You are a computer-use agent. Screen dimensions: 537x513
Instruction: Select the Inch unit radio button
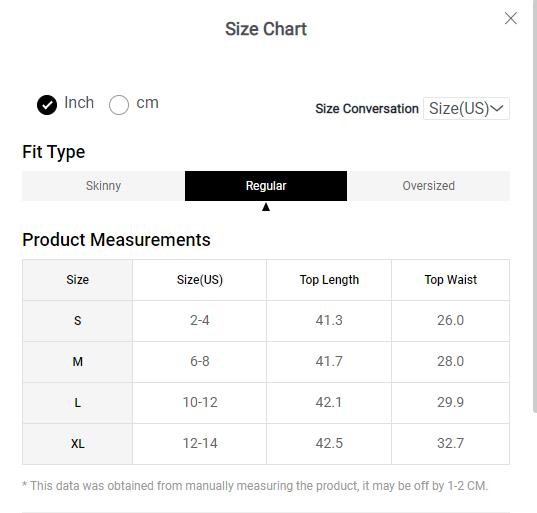pos(47,104)
